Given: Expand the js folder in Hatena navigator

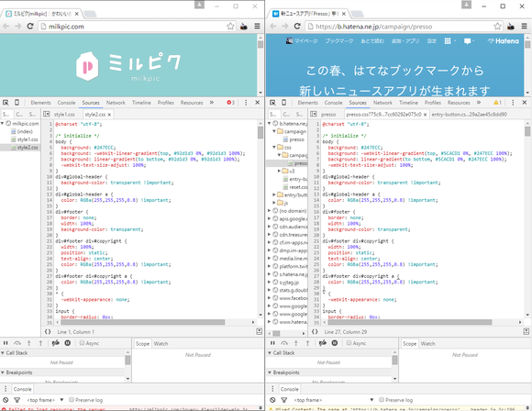Looking at the screenshot, I should click(274, 203).
